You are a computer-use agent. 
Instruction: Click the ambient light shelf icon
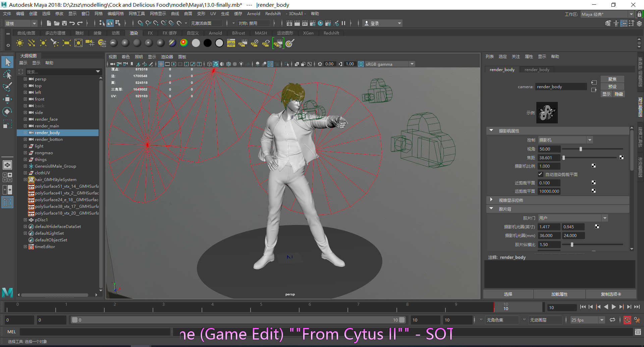pos(20,43)
